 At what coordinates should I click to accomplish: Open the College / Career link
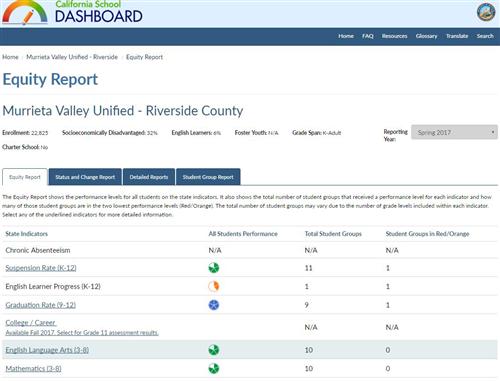(31, 323)
